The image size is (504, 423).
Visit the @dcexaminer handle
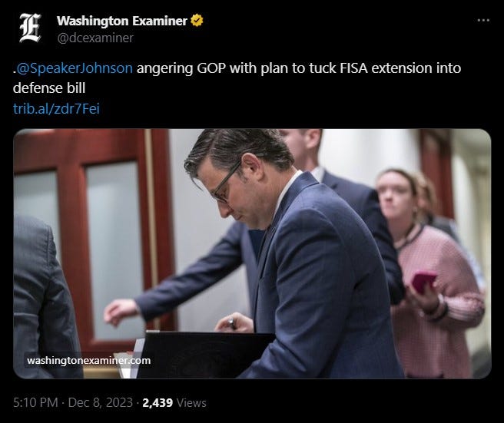[x=95, y=38]
